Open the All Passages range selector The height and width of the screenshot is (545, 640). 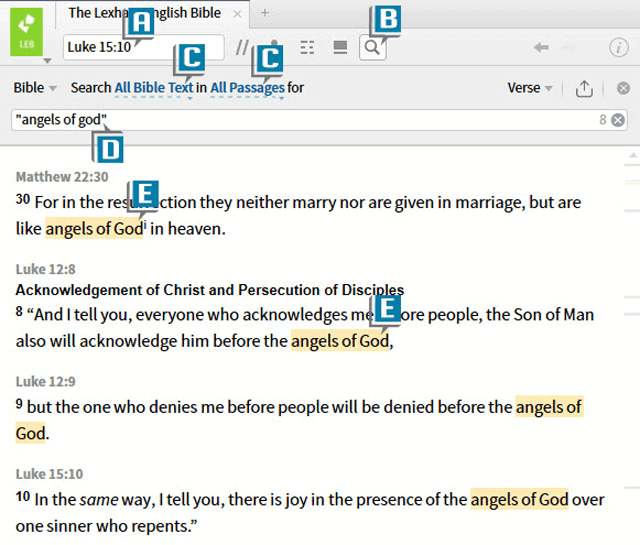[x=247, y=88]
